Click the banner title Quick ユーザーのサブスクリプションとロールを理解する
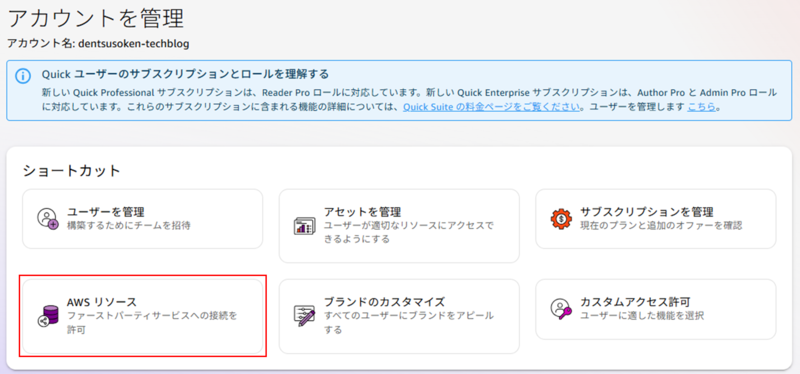The width and height of the screenshot is (800, 374). click(x=185, y=74)
